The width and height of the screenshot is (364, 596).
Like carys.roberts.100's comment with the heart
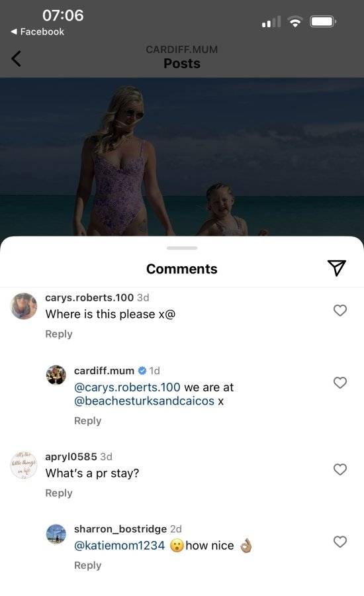tap(340, 310)
